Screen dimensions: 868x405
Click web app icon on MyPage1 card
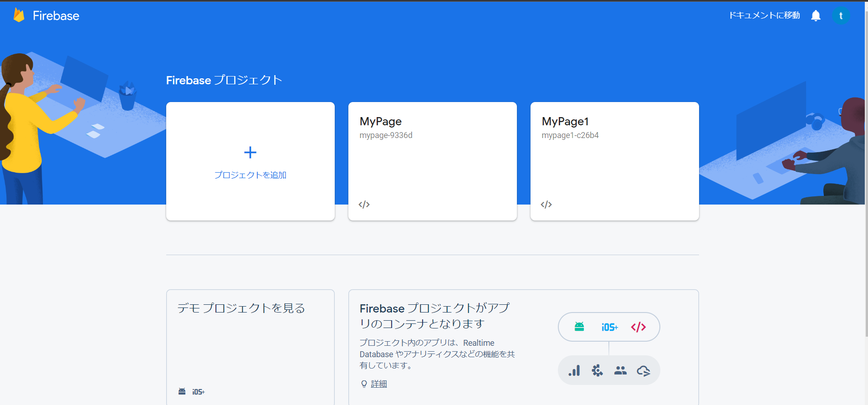click(546, 205)
